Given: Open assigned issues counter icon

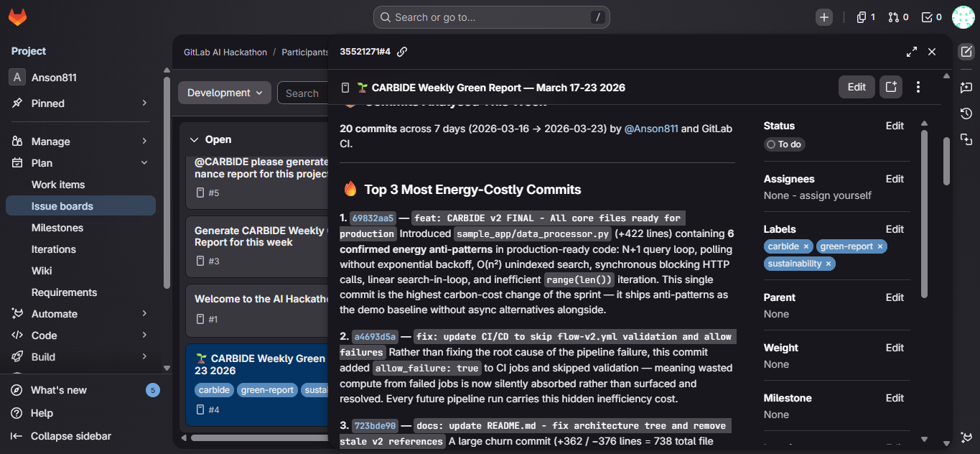Looking at the screenshot, I should (x=866, y=17).
